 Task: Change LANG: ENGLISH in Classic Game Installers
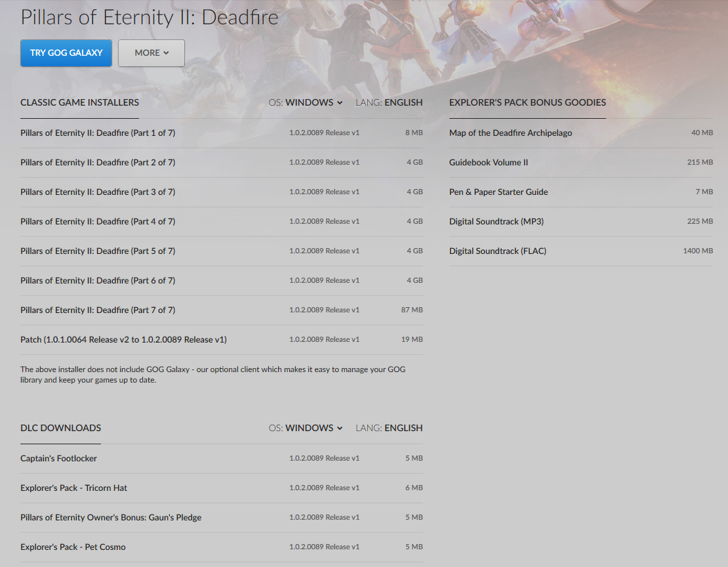pyautogui.click(x=389, y=102)
